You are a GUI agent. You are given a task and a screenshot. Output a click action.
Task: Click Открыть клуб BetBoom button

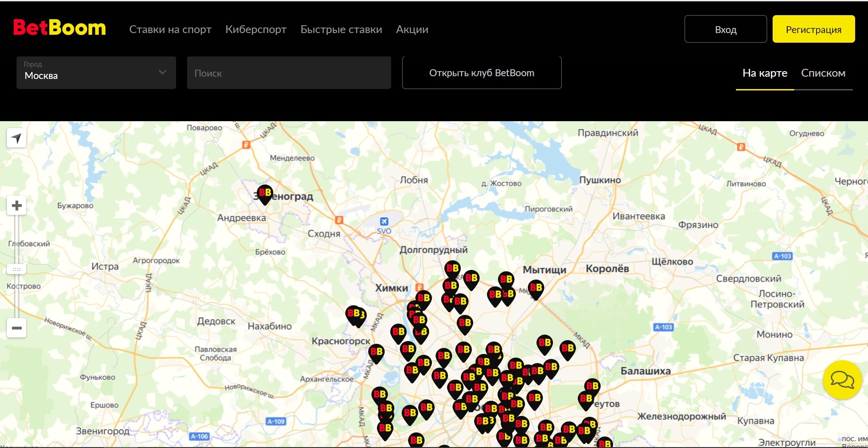coord(481,73)
